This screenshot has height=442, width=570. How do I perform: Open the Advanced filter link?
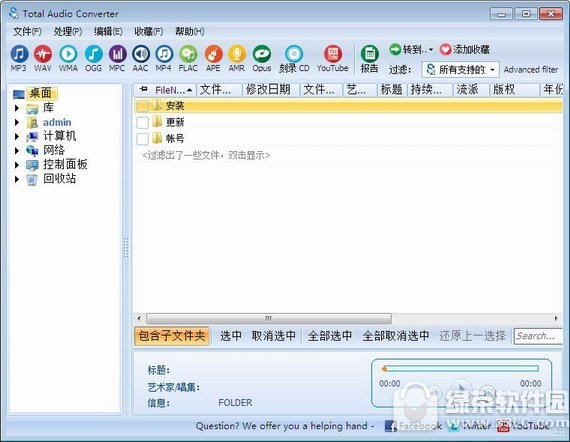coord(531,69)
